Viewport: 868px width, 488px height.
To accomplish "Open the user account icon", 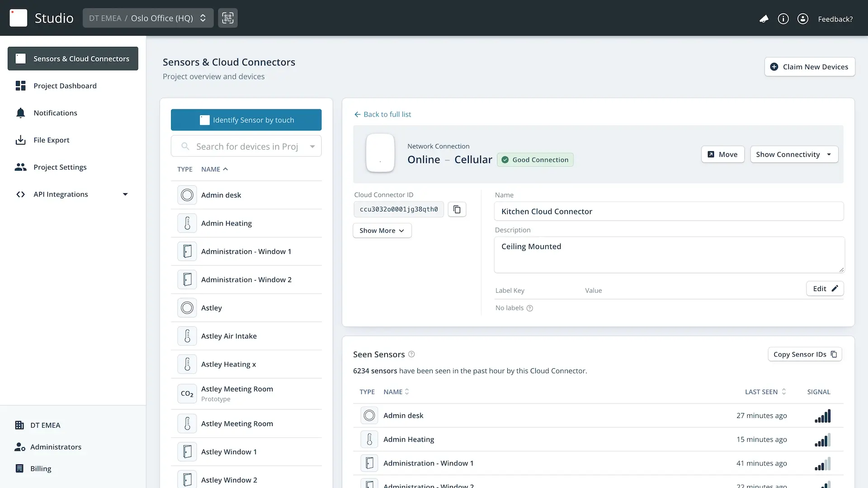I will 802,19.
